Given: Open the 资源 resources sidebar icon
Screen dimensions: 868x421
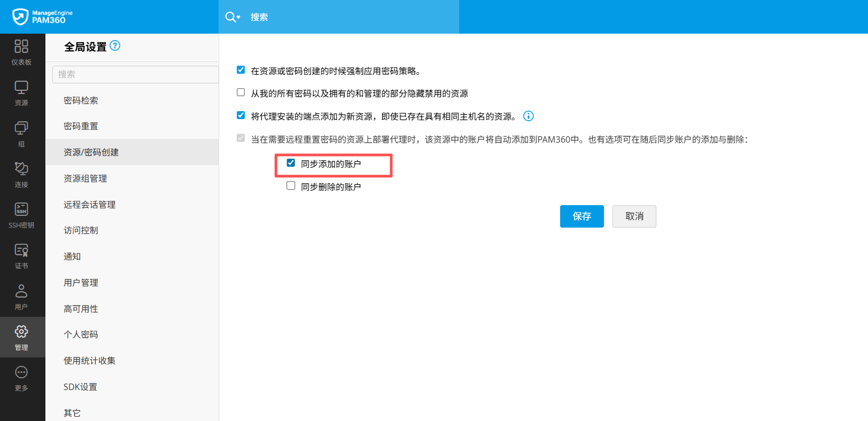Looking at the screenshot, I should (21, 93).
